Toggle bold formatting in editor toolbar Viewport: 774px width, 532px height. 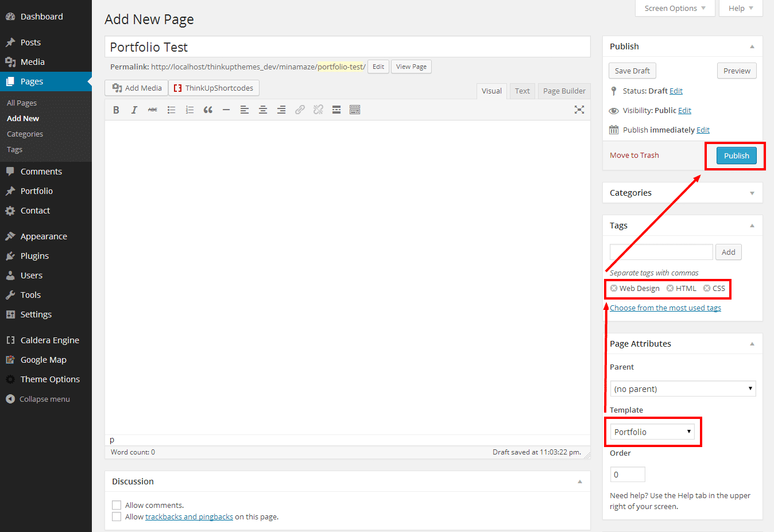click(116, 110)
